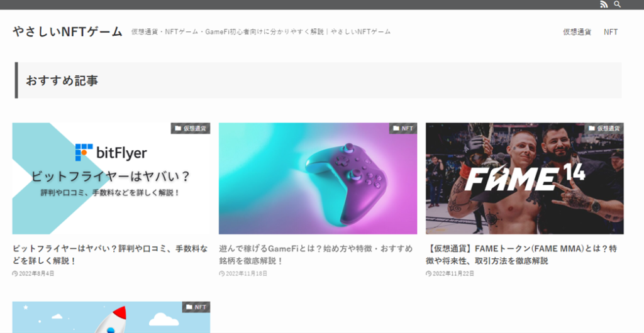Open article ビットフライヤーはヤバい？評判や口コミ title
The width and height of the screenshot is (644, 333).
(110, 254)
